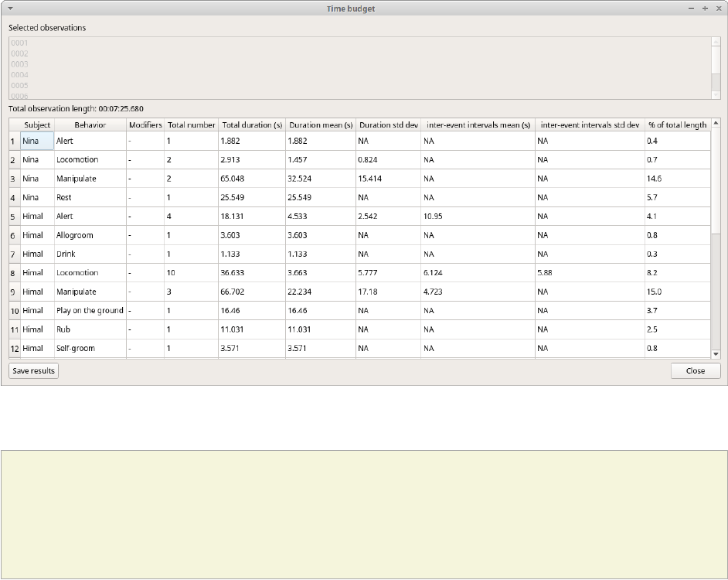Select row 8 via its row number
This screenshot has width=728, height=580.
pos(14,273)
